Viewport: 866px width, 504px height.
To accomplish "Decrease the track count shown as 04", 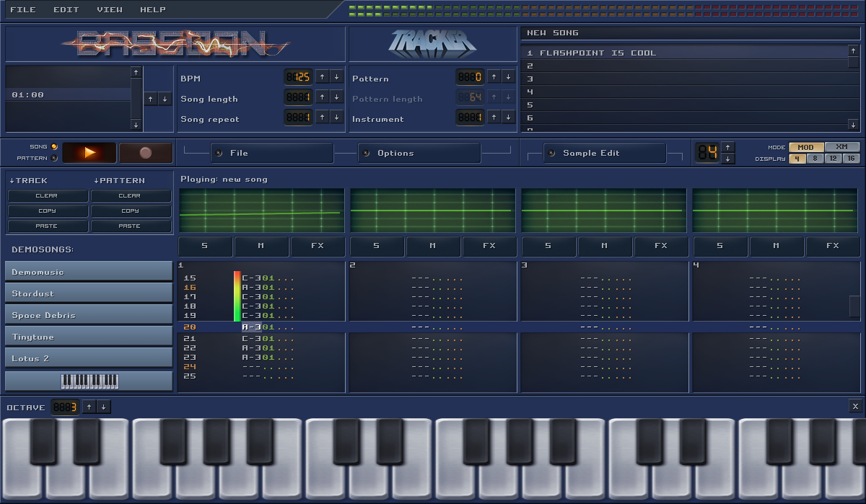I will point(728,159).
